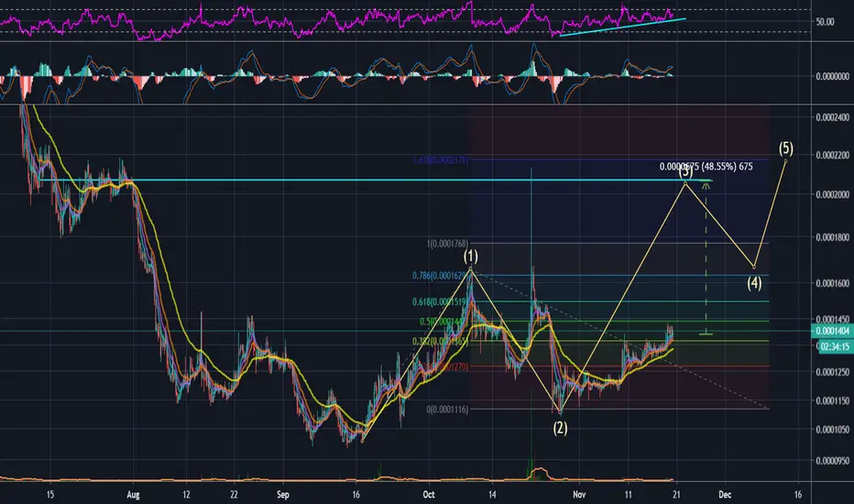Click the wave (4) label
854x504 pixels.
click(x=754, y=283)
